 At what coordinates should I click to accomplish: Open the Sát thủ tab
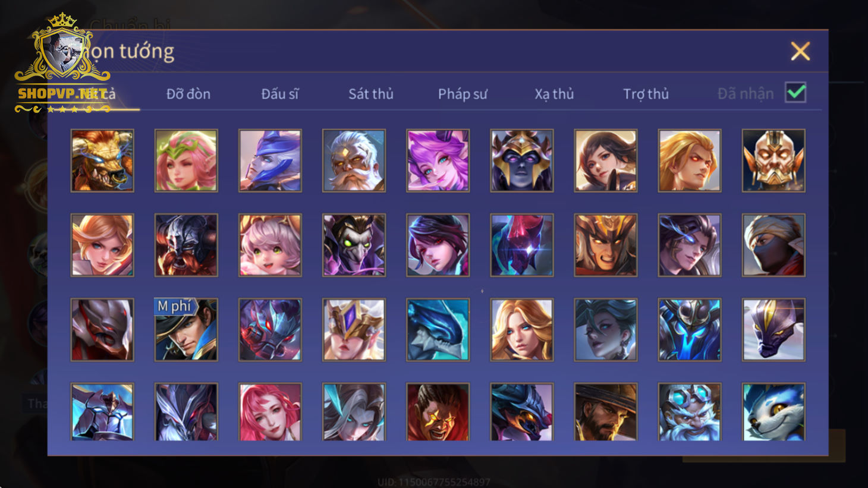tap(371, 94)
